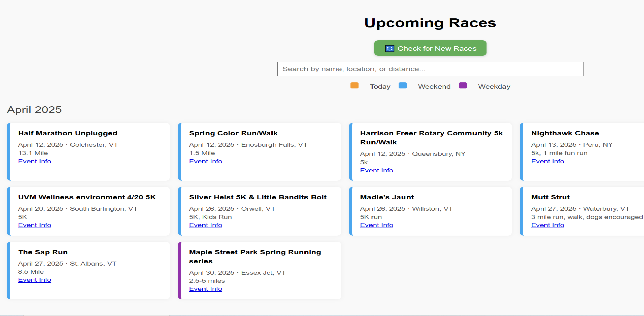Open Event Info for Mutt Strut

pyautogui.click(x=548, y=225)
